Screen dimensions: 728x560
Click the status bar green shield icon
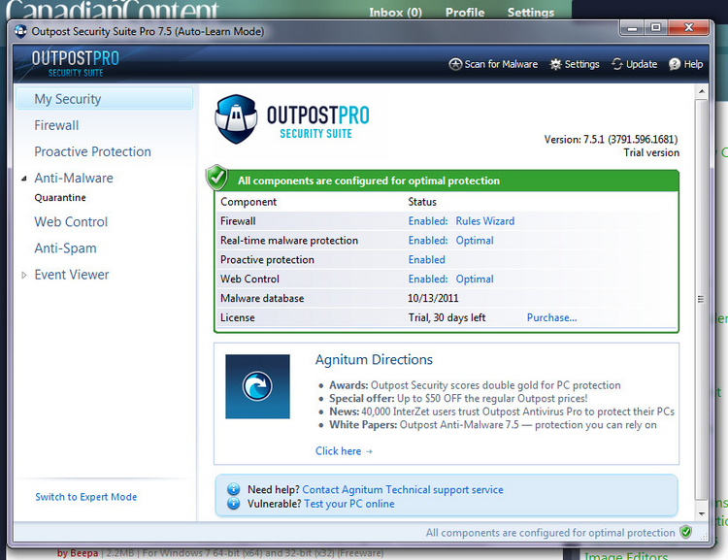click(x=685, y=532)
